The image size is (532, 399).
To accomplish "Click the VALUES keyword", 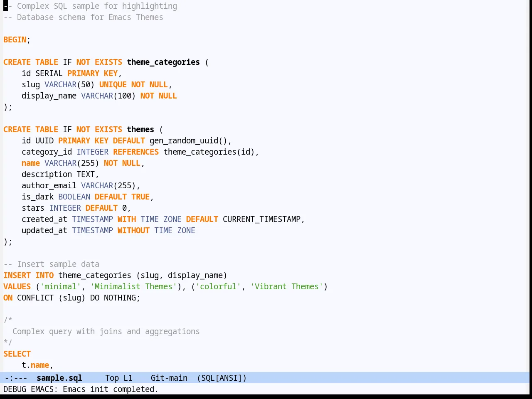I will point(17,286).
